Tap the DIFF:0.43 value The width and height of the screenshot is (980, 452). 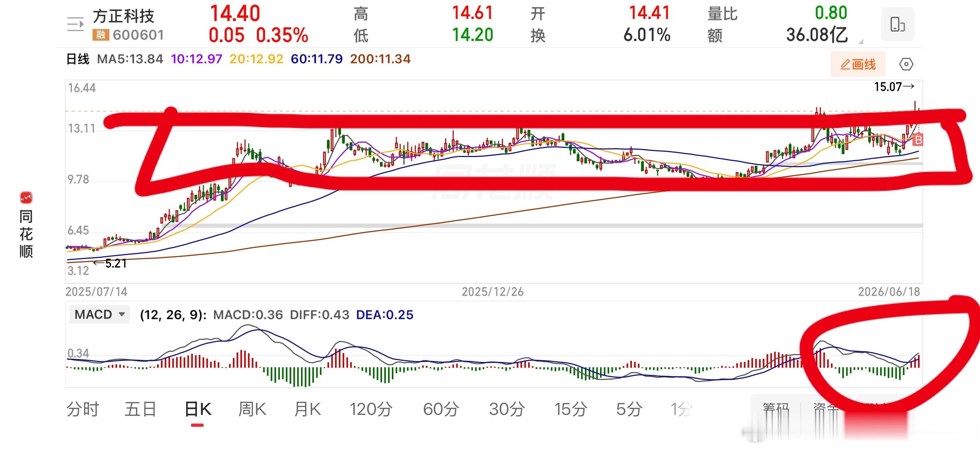320,315
